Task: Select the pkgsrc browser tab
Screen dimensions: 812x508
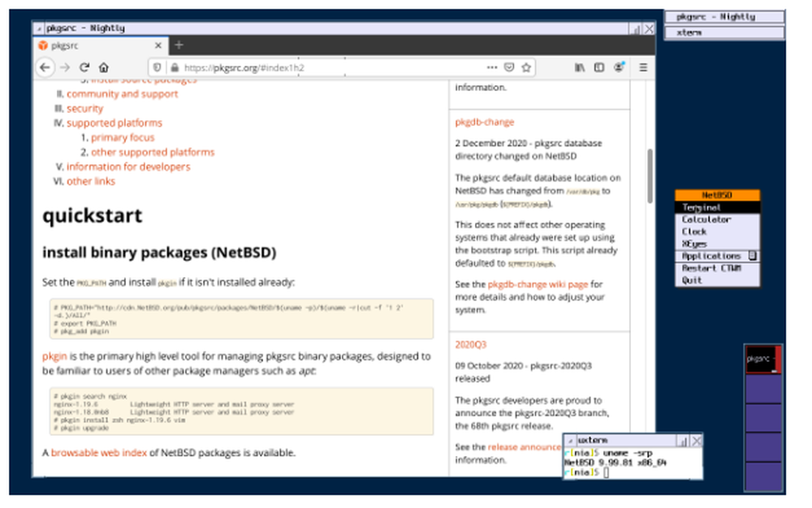Action: pos(101,46)
